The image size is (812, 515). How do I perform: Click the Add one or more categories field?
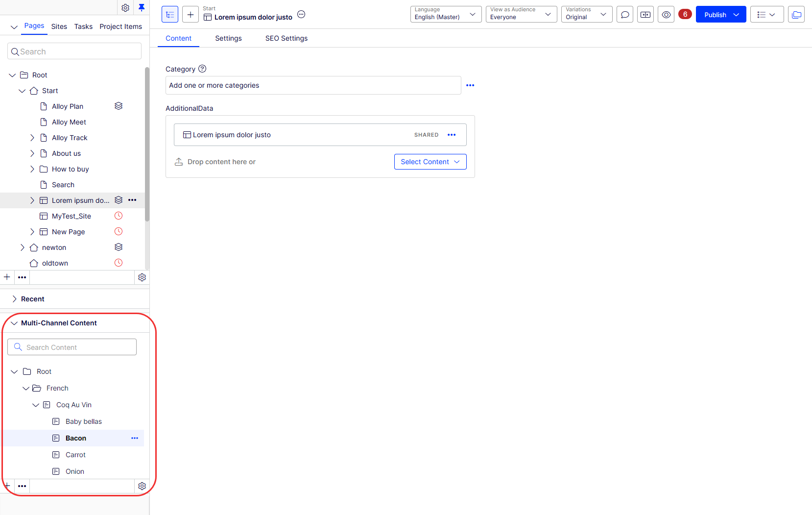point(313,85)
